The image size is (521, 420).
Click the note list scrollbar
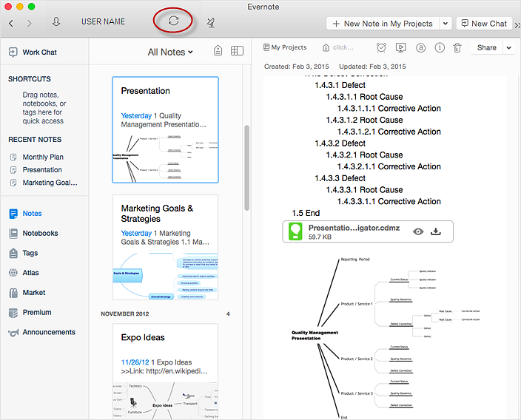point(246,168)
